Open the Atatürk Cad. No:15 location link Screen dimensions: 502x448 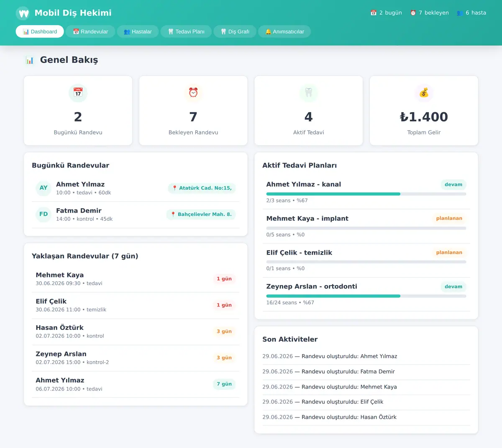[x=202, y=188]
